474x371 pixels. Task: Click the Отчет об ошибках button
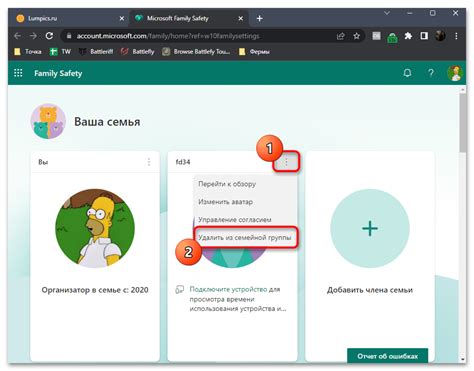(x=387, y=356)
